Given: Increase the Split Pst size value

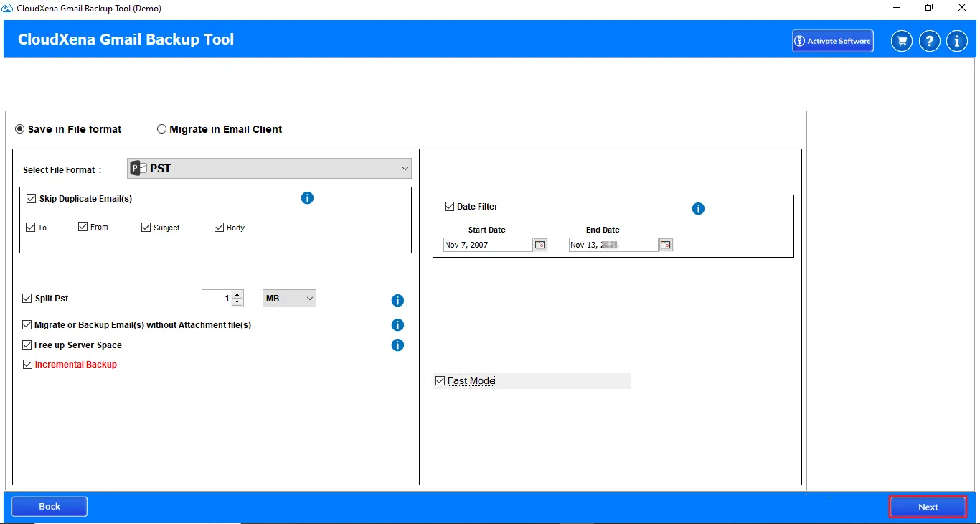Looking at the screenshot, I should [x=237, y=294].
